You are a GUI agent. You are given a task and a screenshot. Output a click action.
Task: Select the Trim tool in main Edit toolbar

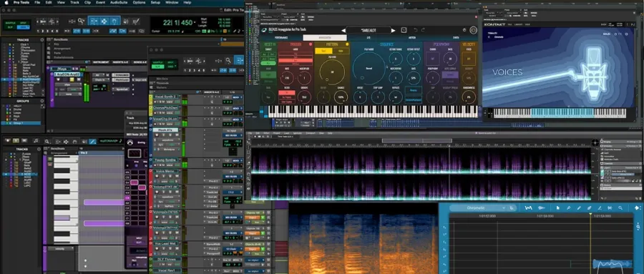point(94,21)
